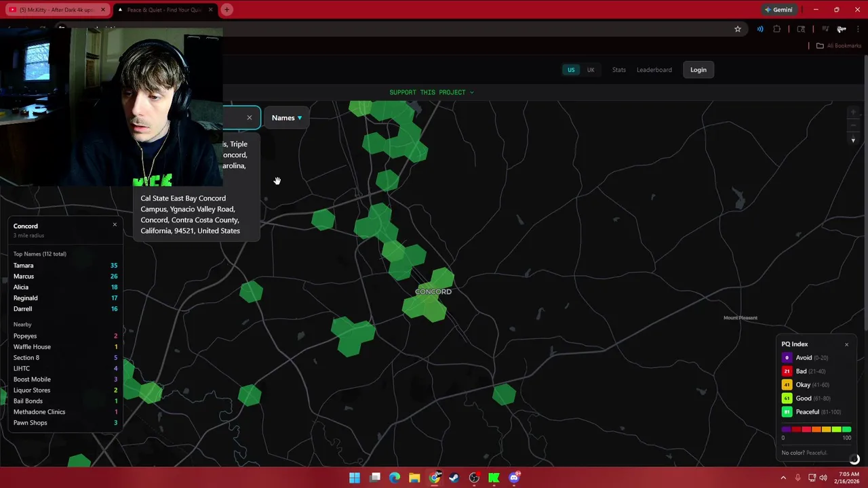The height and width of the screenshot is (488, 868).
Task: Launch Microsoft Edge from the taskbar
Action: coord(395,478)
